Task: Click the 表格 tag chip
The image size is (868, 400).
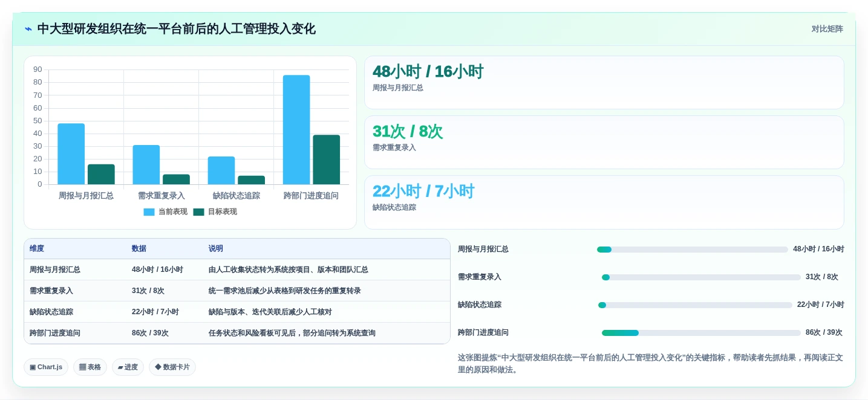Action: point(90,367)
